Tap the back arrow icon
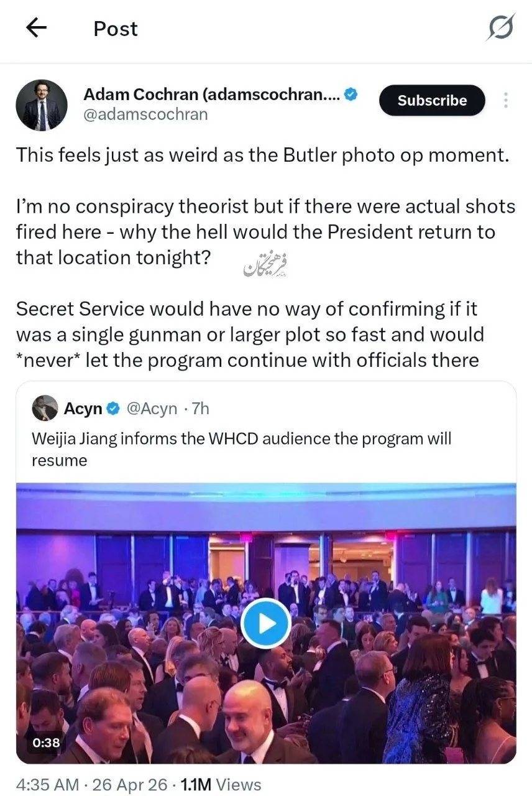Screen dimensions: 532x796 click(x=37, y=28)
